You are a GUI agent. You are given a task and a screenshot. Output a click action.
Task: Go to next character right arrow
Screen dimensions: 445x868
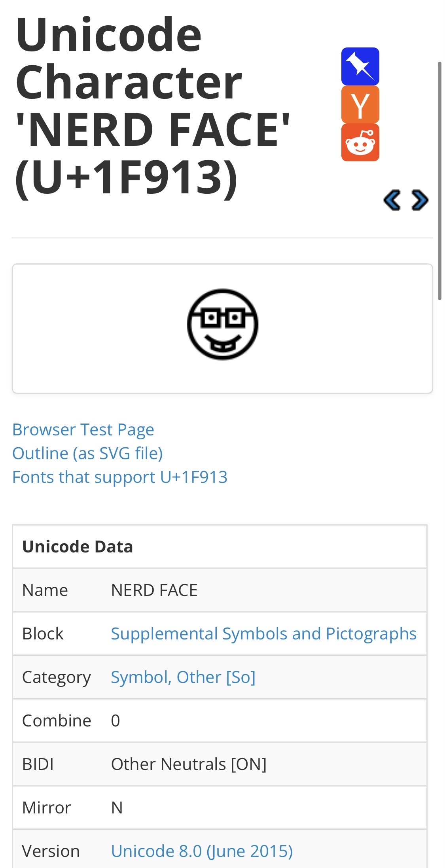[420, 200]
